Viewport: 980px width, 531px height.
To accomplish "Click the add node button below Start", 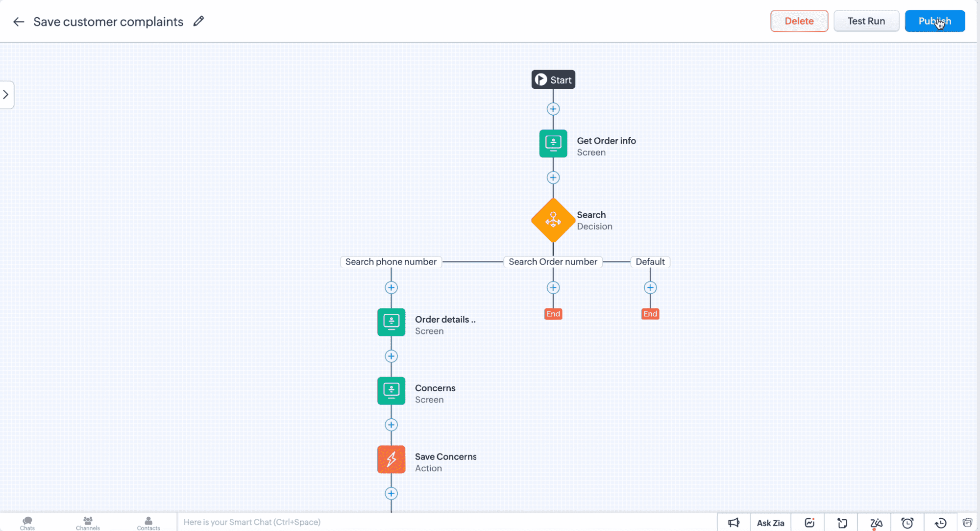I will (x=553, y=108).
